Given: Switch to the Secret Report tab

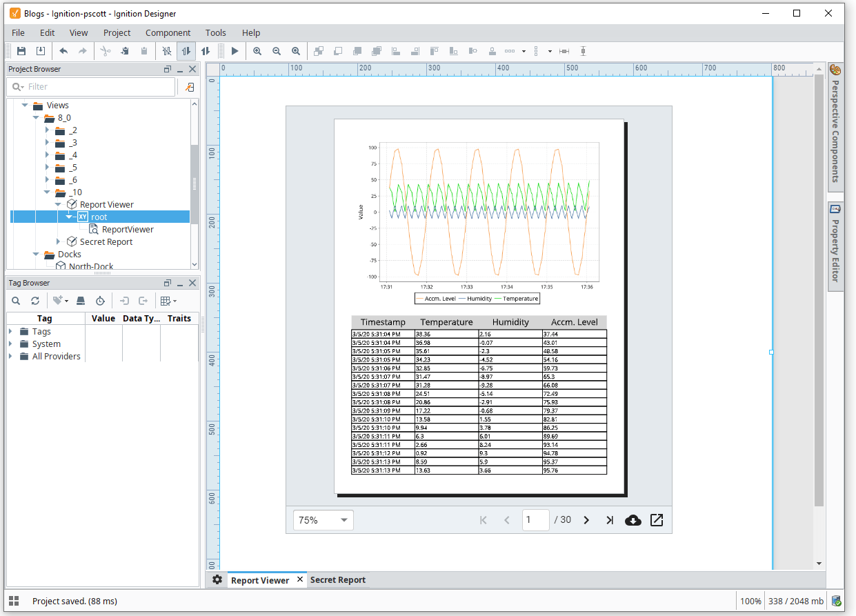Looking at the screenshot, I should point(337,579).
